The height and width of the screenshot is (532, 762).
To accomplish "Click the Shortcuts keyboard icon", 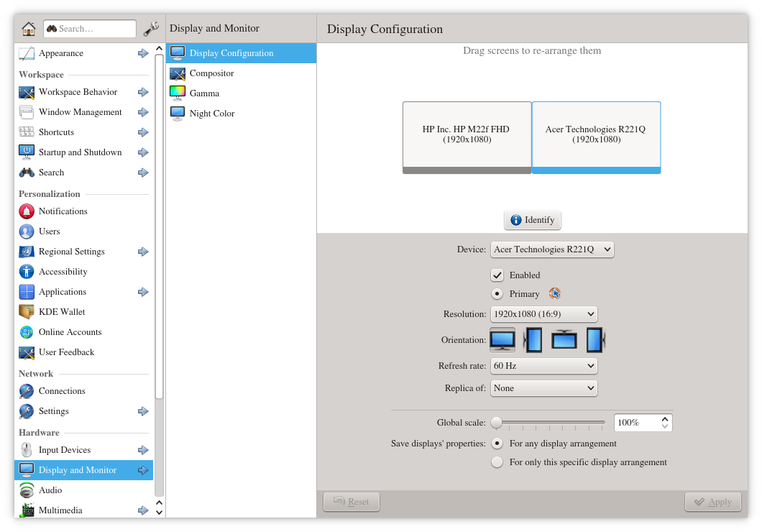I will point(27,132).
